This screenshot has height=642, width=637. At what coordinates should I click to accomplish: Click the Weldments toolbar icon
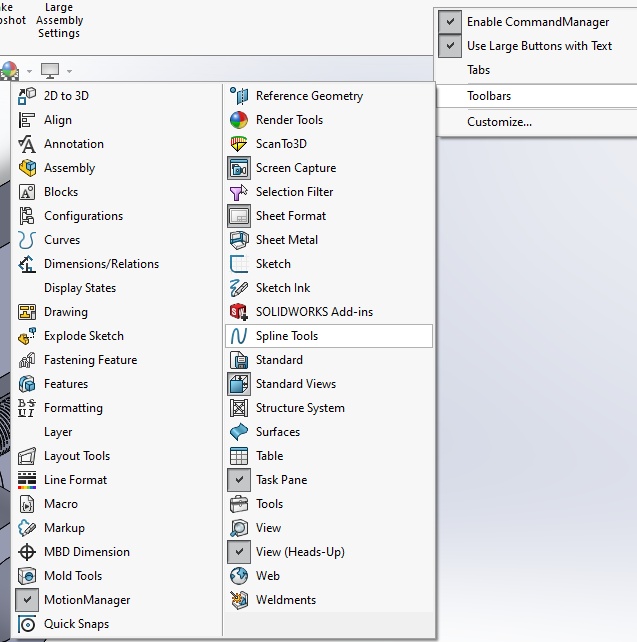[x=239, y=600]
